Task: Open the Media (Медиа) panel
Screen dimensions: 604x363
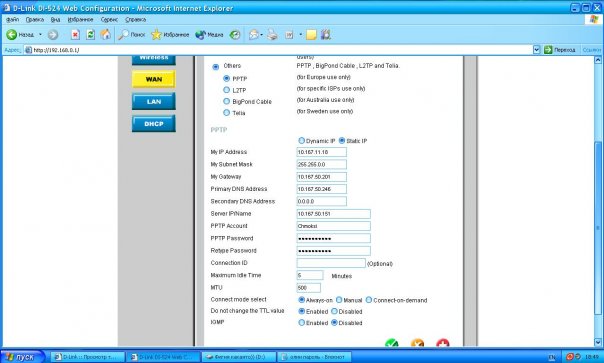Action: (209, 35)
